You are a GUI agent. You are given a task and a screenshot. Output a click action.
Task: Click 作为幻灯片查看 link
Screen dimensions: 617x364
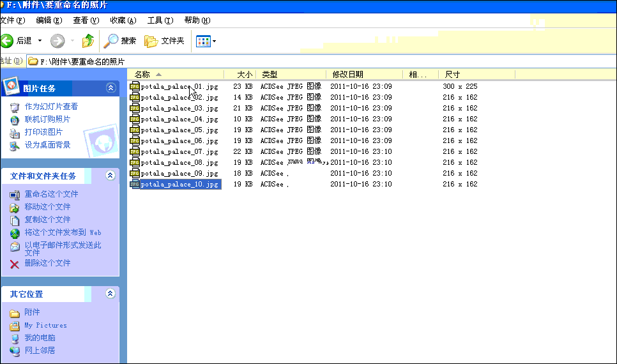click(x=51, y=107)
